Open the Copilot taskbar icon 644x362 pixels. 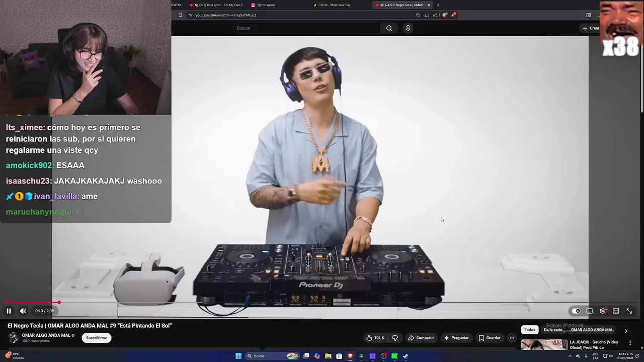(317, 356)
